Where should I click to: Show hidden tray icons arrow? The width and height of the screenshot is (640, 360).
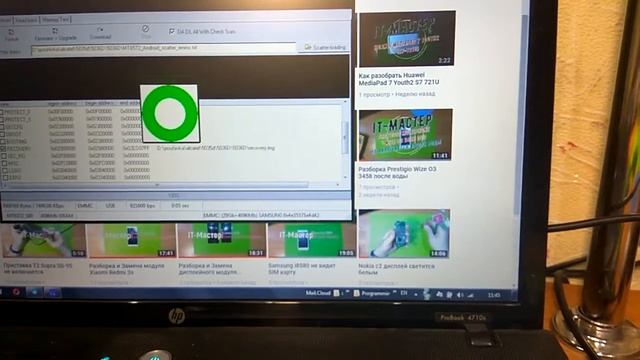tap(416, 294)
